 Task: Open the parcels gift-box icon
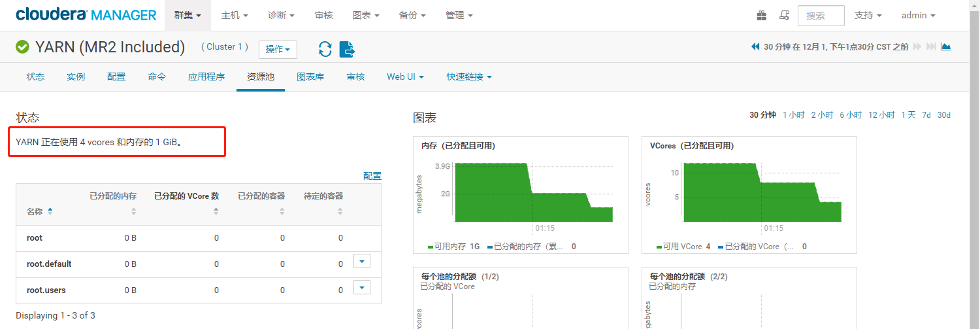click(x=762, y=15)
